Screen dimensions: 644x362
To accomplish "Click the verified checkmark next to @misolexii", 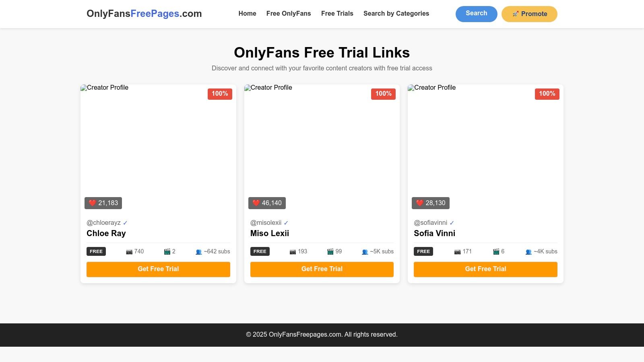I will tap(286, 222).
